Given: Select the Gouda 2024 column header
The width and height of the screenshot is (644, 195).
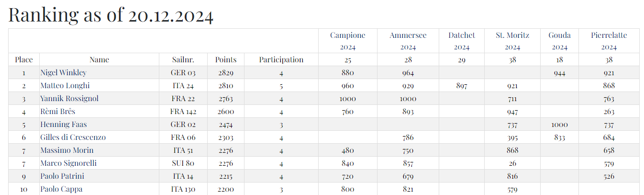Looking at the screenshot, I should click(560, 41).
